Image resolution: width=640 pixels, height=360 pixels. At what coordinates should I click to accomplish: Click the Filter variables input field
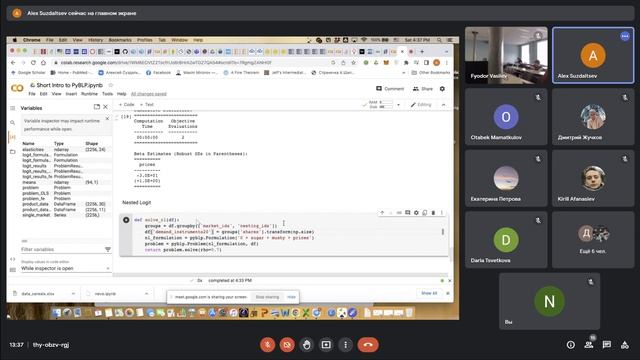61,249
